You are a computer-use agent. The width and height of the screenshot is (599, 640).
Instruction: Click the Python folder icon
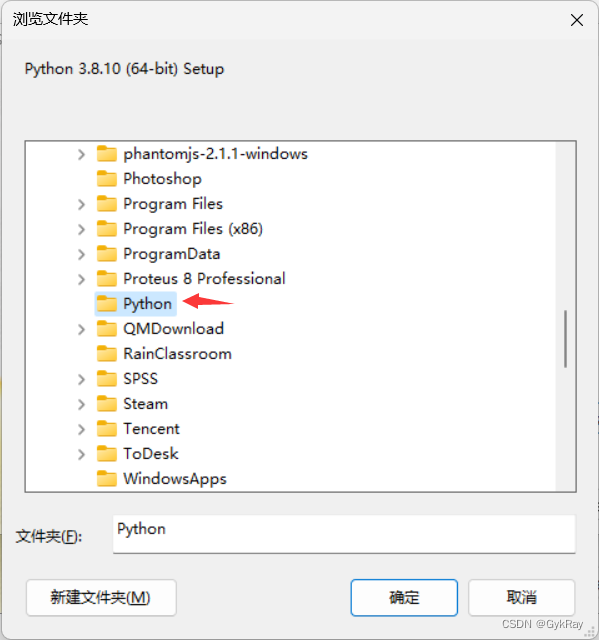point(107,304)
